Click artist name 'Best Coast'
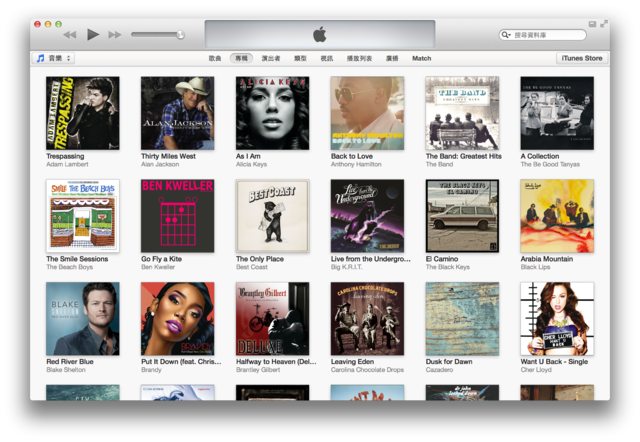Screen dimensions: 640x442 click(252, 267)
